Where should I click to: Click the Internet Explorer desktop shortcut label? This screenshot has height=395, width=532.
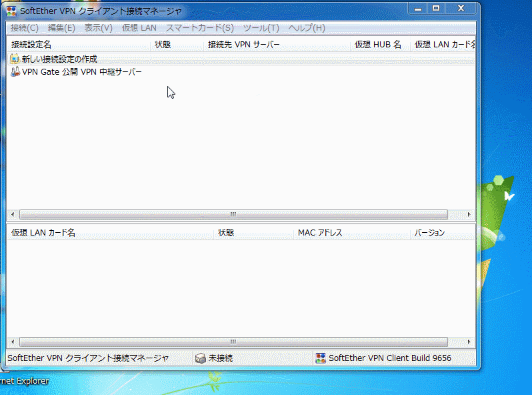click(25, 381)
